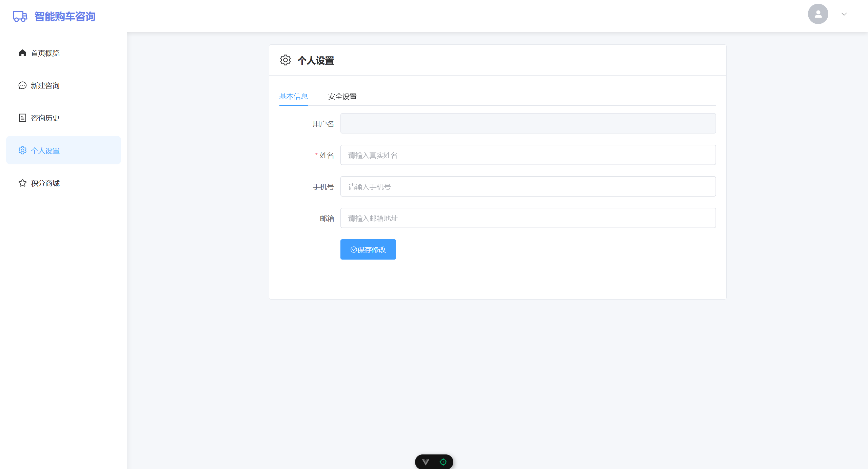Viewport: 868px width, 469px height.
Task: Click the green component inspector target icon
Action: pyautogui.click(x=443, y=462)
